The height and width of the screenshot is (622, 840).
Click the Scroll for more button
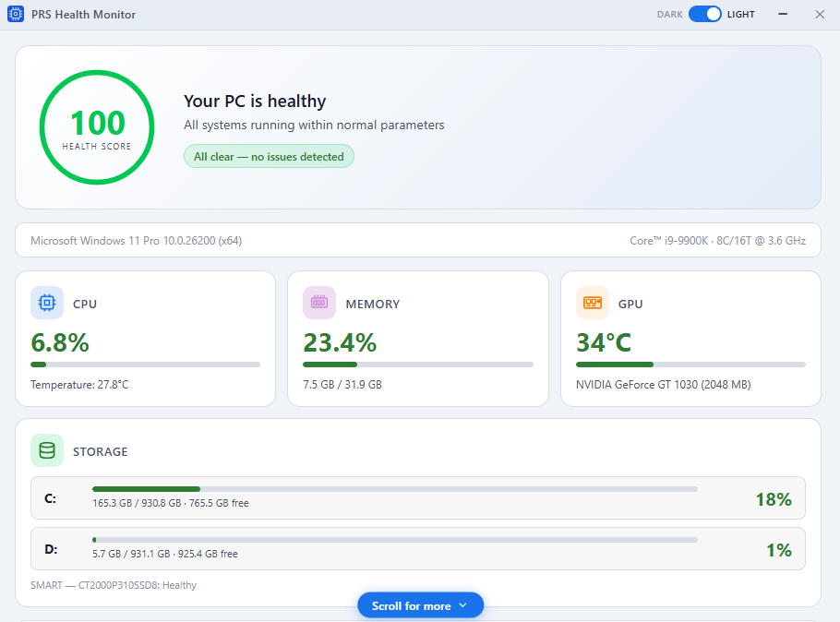(421, 605)
